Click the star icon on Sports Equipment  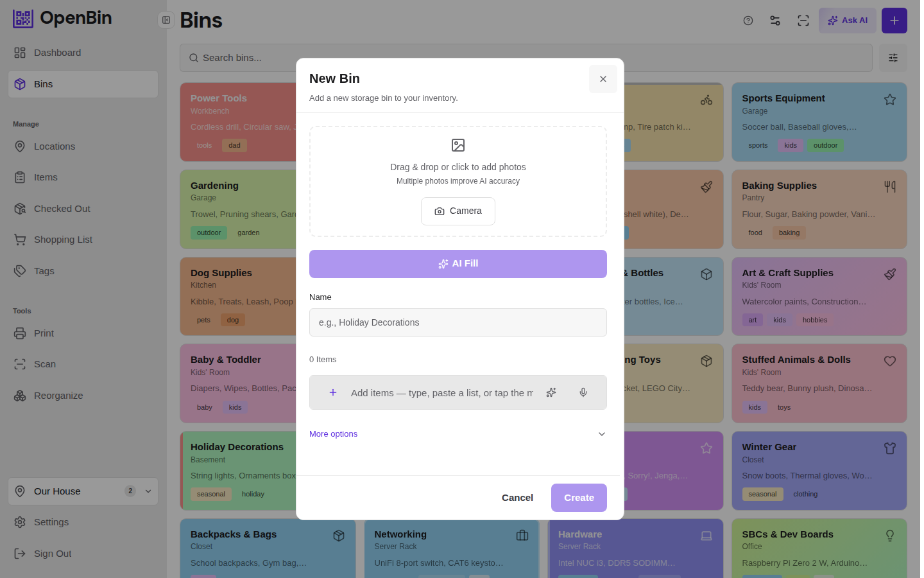point(890,100)
